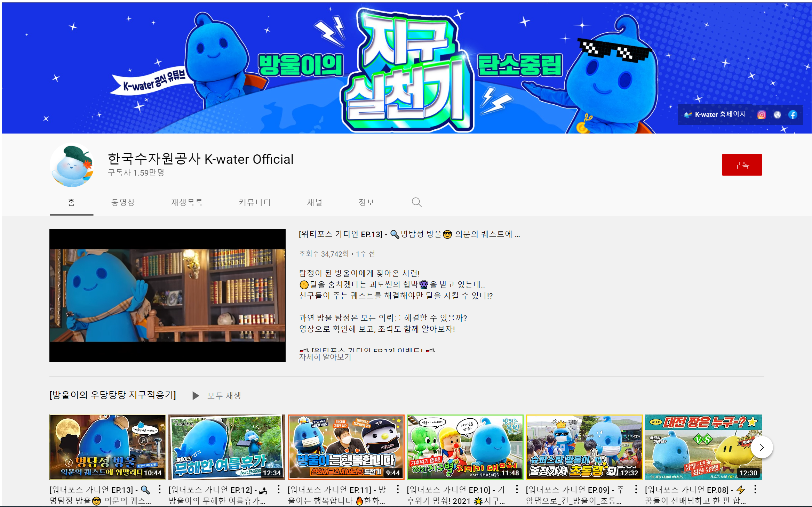Click the K-water channel avatar
Image resolution: width=812 pixels, height=507 pixels.
click(x=72, y=165)
